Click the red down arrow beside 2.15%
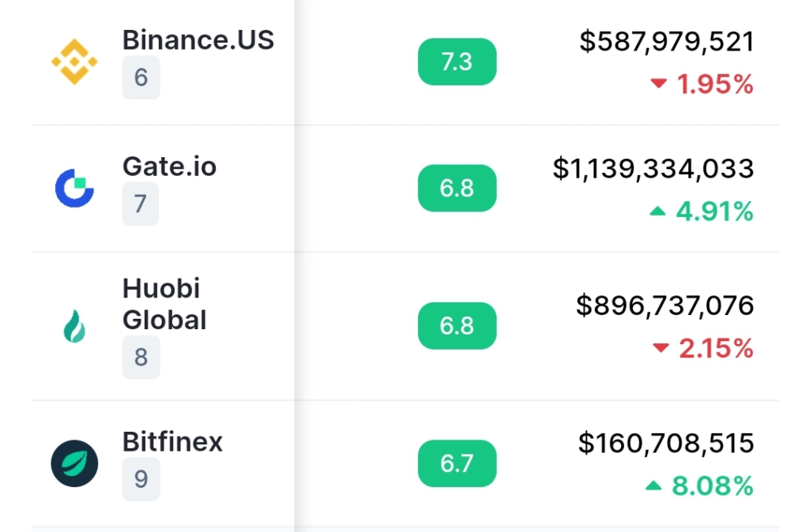809x532 pixels. tap(661, 348)
